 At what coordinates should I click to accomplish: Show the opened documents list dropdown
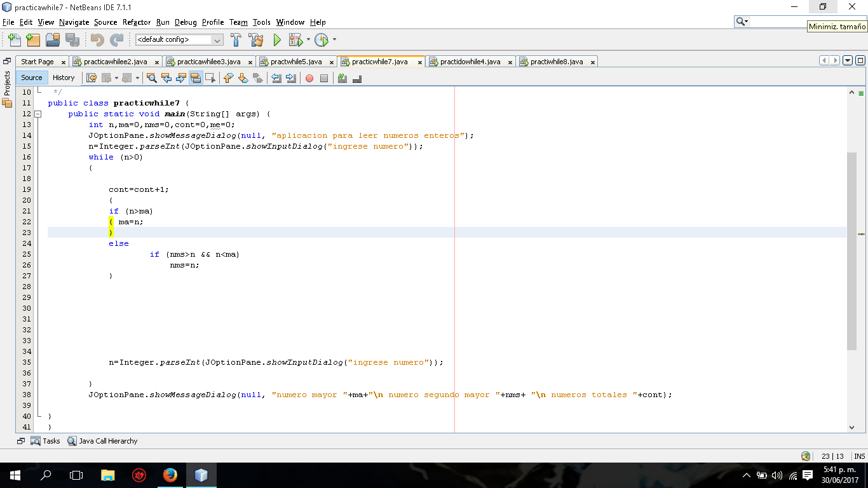(x=847, y=61)
